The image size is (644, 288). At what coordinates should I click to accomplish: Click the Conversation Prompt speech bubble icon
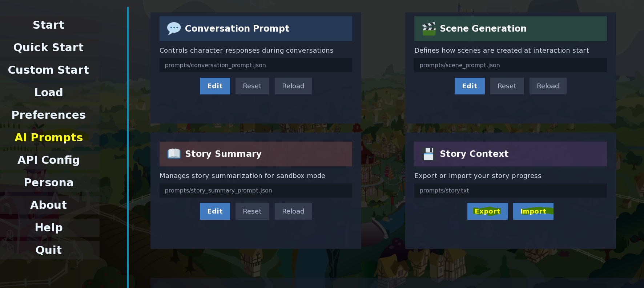(x=174, y=28)
